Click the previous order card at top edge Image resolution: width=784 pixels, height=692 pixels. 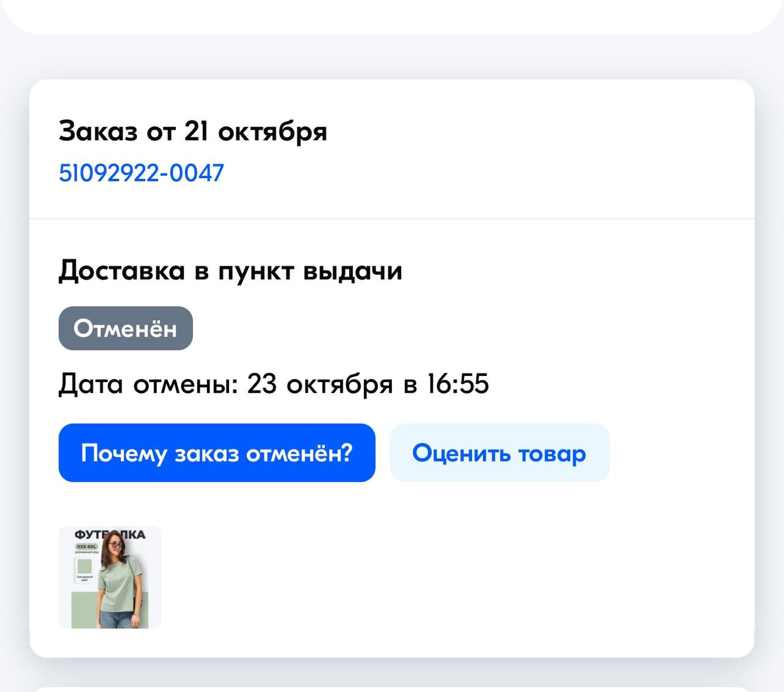coord(392,15)
